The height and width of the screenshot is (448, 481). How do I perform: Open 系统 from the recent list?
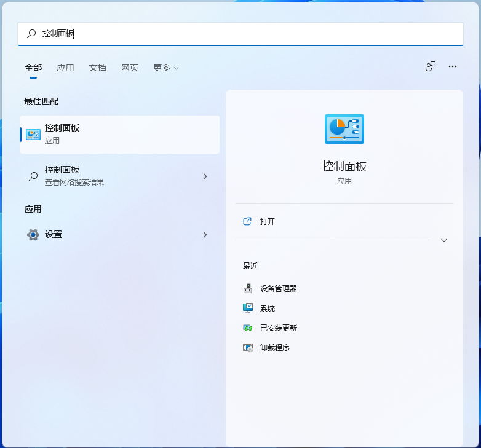pyautogui.click(x=268, y=308)
